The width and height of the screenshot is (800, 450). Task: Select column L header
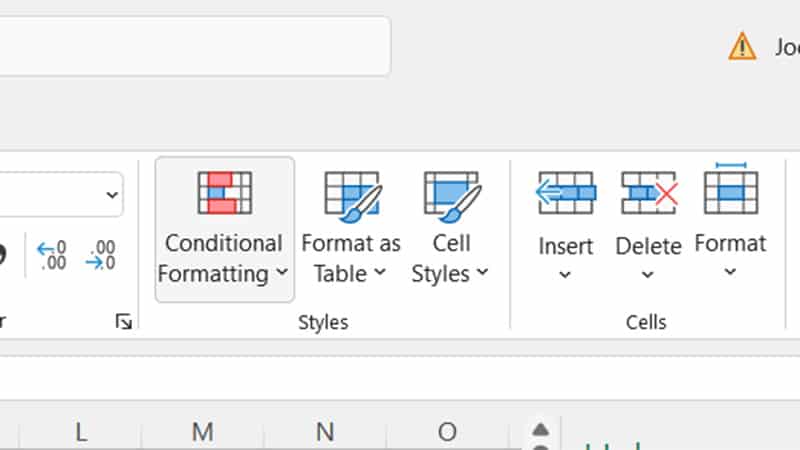pos(81,432)
